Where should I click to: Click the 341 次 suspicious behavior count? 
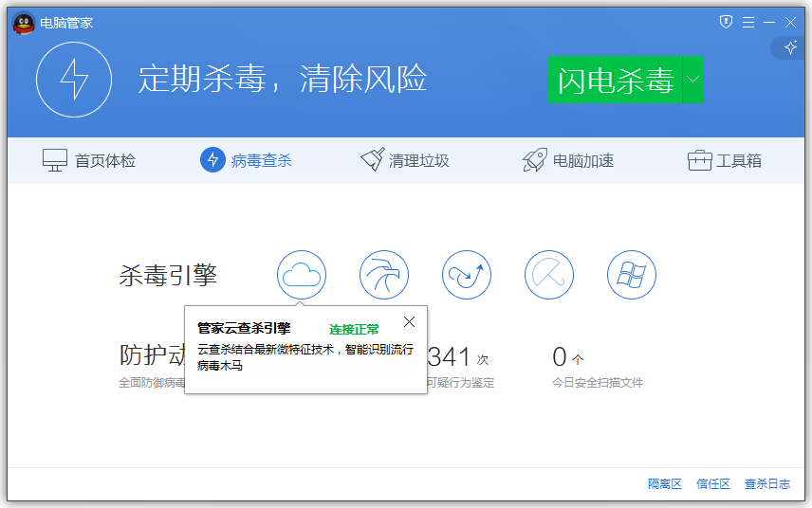point(458,357)
